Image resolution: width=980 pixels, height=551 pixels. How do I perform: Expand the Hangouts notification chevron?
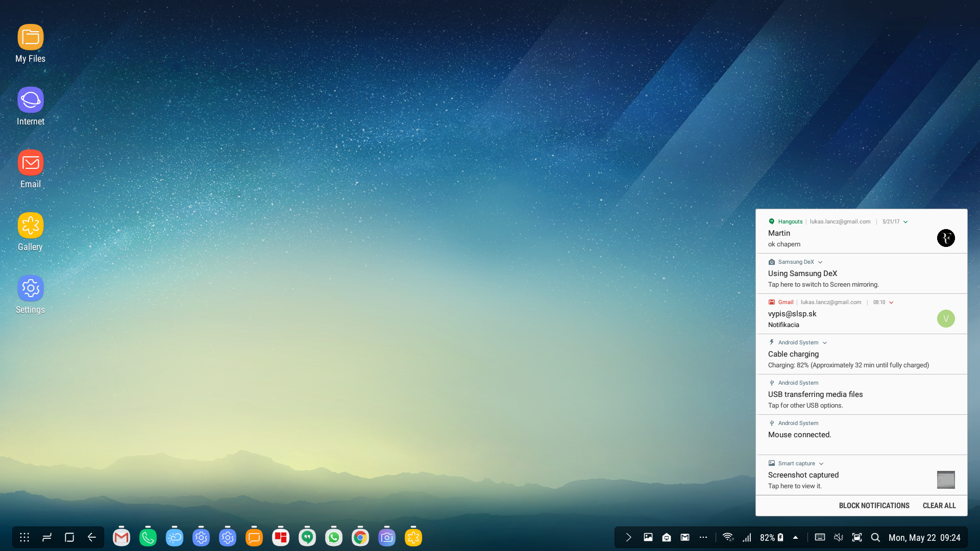(x=905, y=222)
